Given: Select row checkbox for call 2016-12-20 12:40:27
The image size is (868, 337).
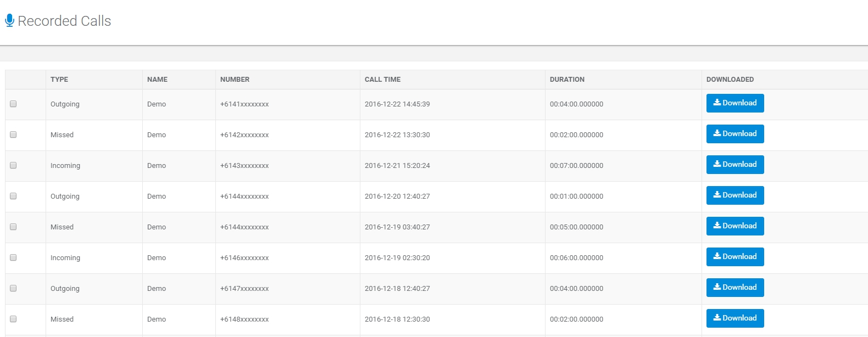Looking at the screenshot, I should (13, 196).
